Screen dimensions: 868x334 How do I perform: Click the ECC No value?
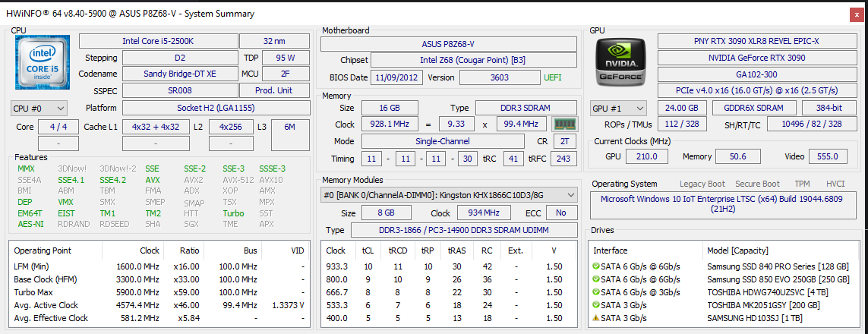[561, 213]
